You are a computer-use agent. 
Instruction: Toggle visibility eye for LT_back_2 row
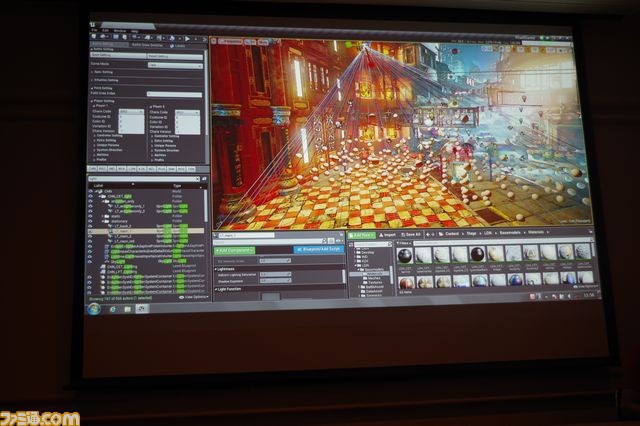coord(91,226)
